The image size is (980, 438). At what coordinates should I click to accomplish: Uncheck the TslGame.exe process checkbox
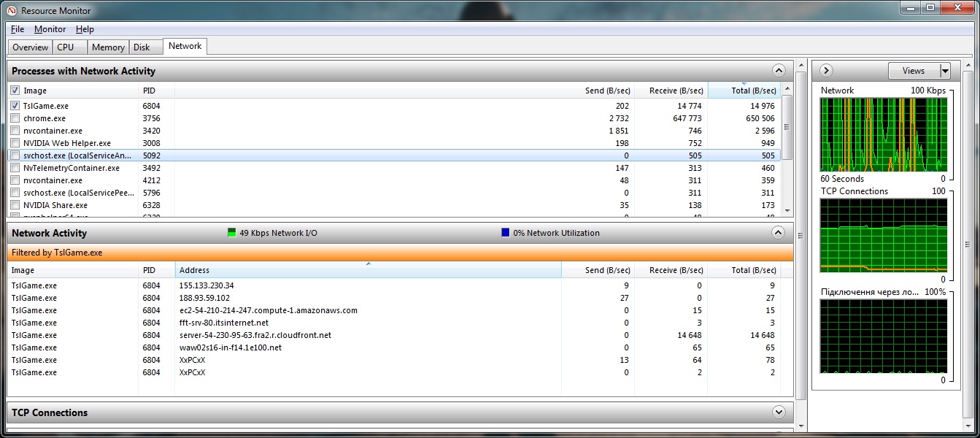point(15,106)
